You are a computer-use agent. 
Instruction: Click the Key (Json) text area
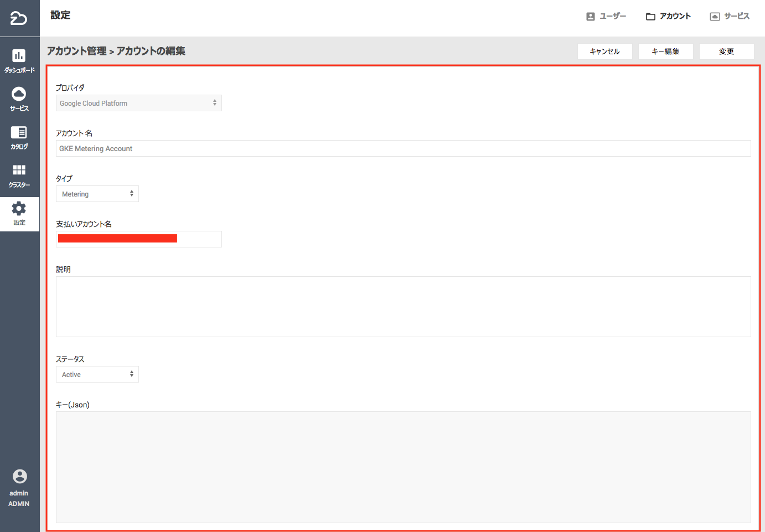403,467
